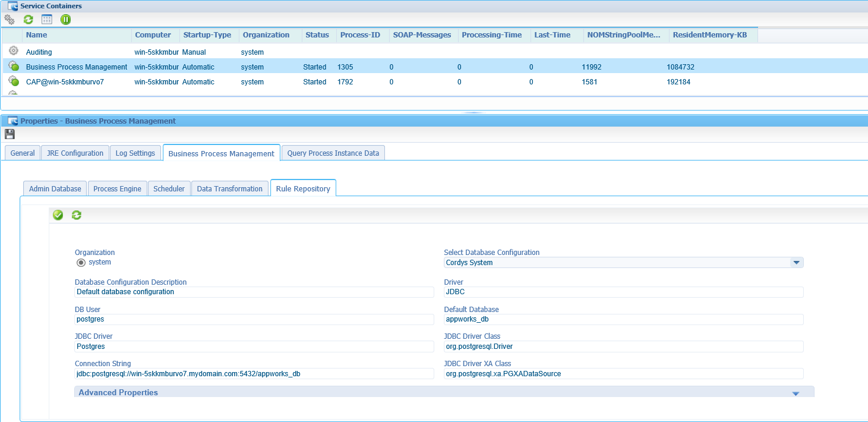Click the Connection String input field
The width and height of the screenshot is (868, 422).
[254, 374]
